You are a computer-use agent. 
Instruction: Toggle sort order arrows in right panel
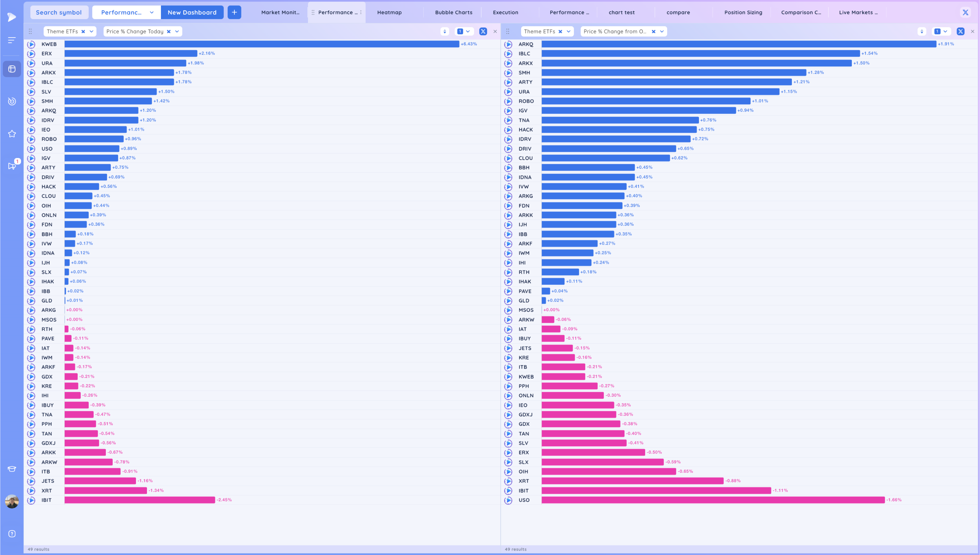[x=922, y=32]
